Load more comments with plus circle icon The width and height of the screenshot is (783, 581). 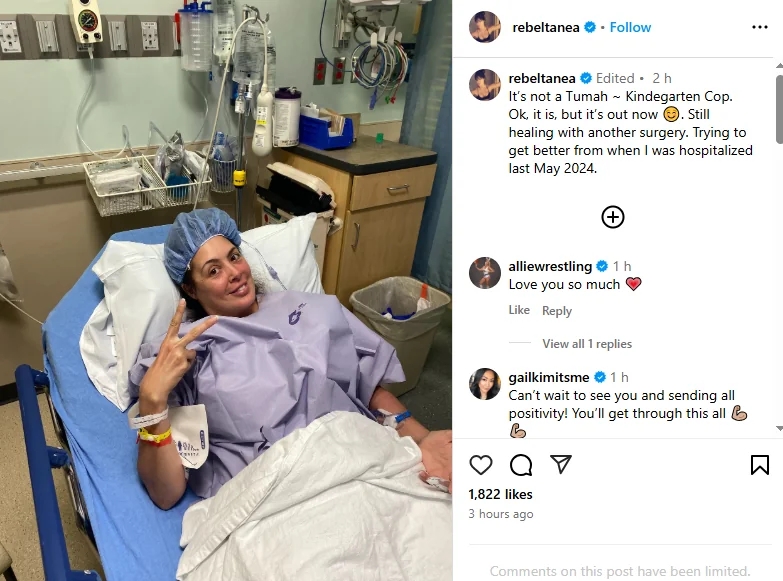tap(613, 217)
